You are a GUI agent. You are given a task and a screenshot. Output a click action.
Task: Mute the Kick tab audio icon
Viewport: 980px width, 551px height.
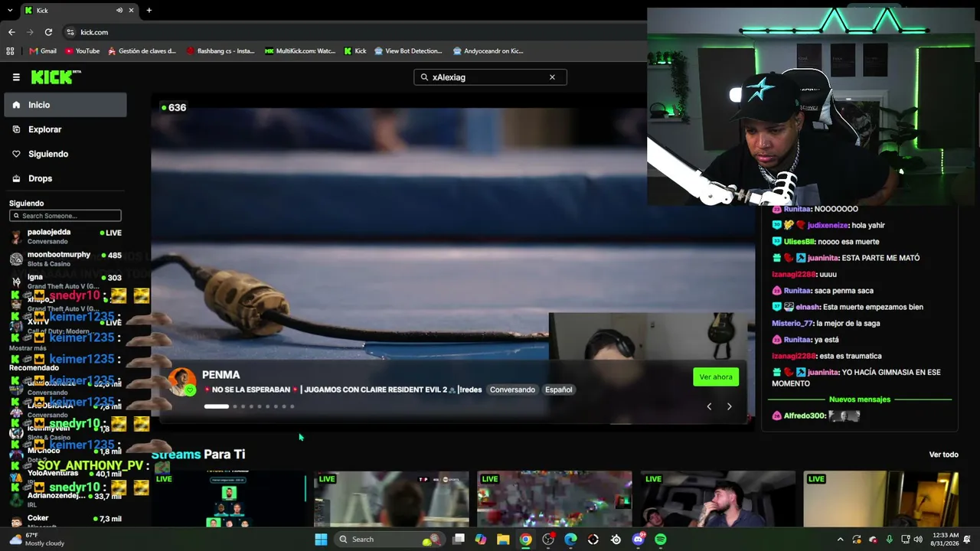(x=119, y=10)
